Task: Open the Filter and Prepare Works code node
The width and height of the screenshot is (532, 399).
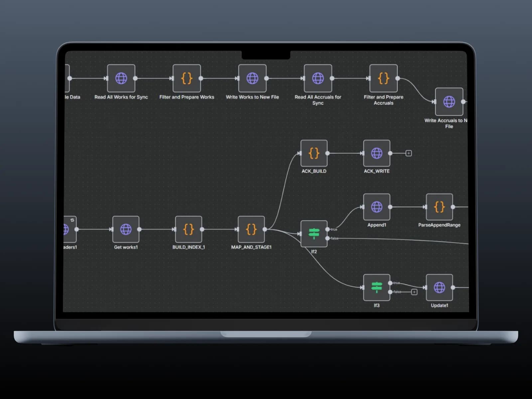Action: click(187, 78)
